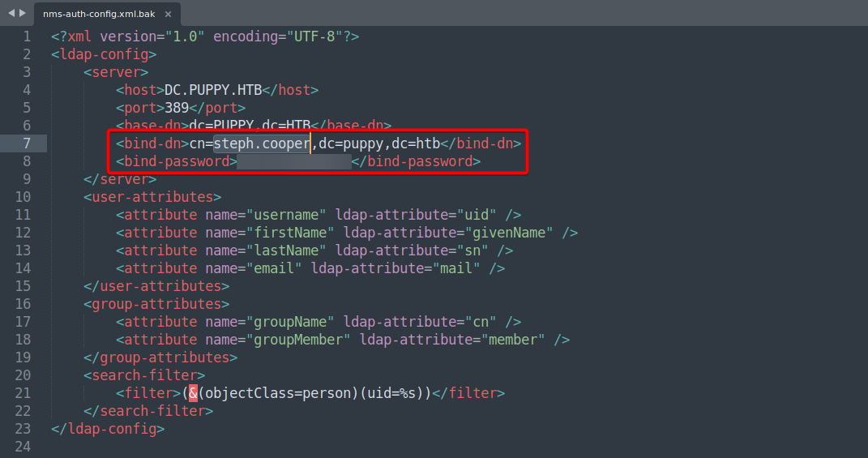Screen dimensions: 868x458
Task: Click line number 24 in the gutter
Action: [x=23, y=447]
